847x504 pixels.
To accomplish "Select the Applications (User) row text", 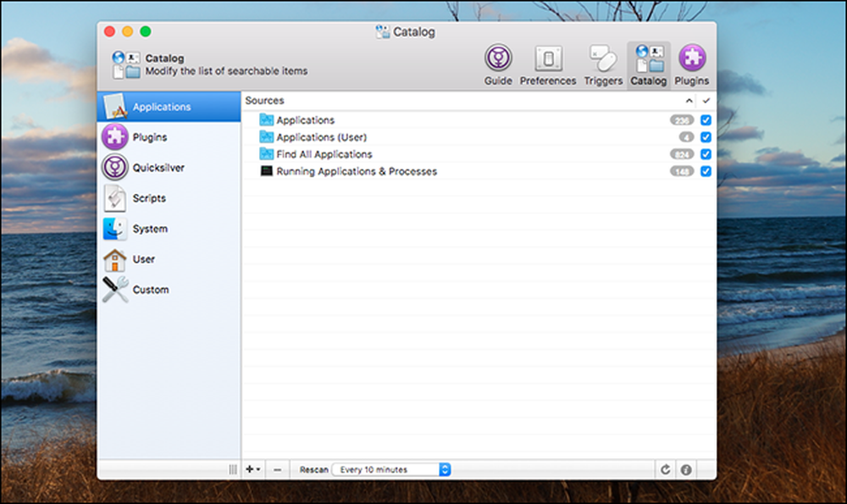I will coord(321,137).
